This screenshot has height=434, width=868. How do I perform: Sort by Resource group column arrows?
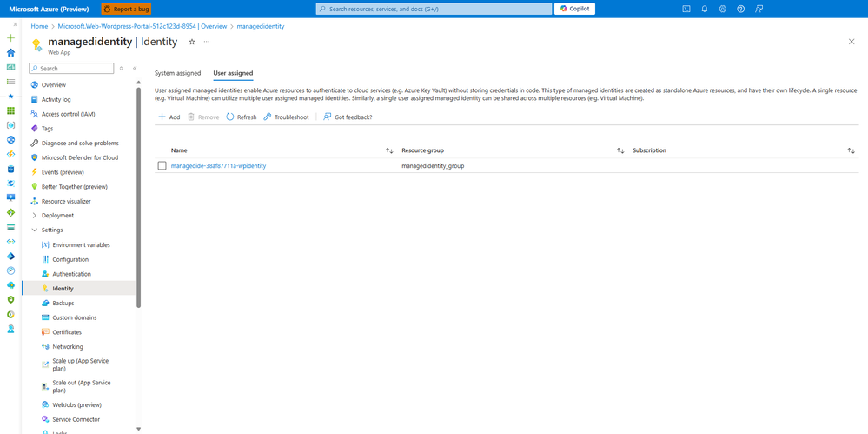click(x=620, y=150)
